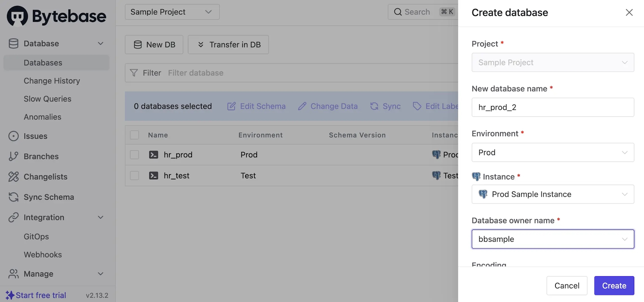Click the PostgreSQL icon in hr_test row

click(436, 176)
